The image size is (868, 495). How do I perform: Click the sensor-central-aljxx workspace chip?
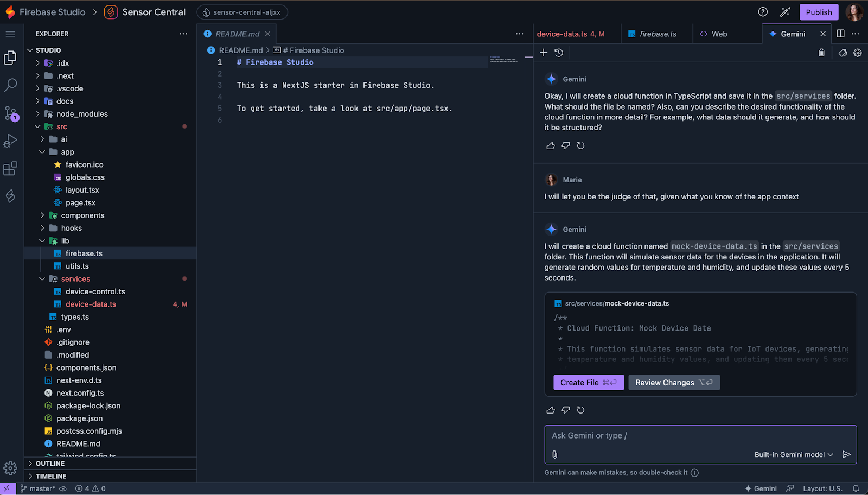pyautogui.click(x=242, y=12)
